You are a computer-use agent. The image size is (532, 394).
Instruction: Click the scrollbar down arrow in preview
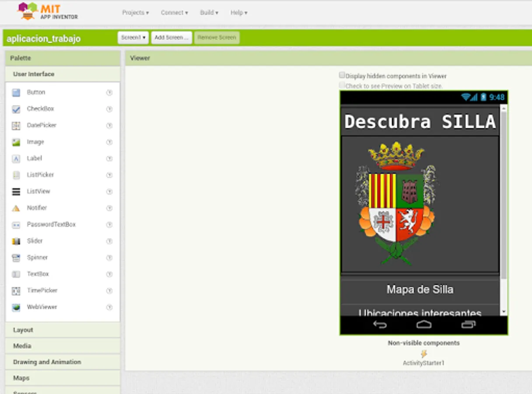point(503,312)
